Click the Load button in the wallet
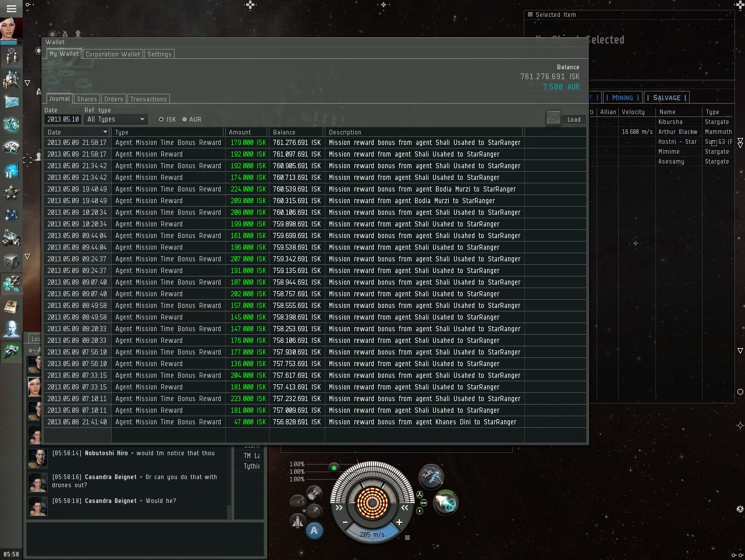 (574, 119)
